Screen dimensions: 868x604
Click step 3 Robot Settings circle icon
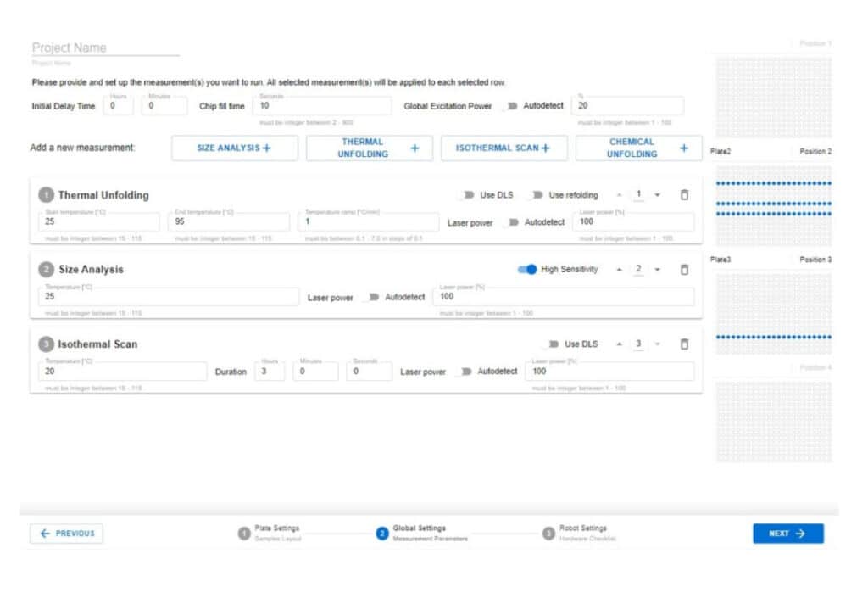pyautogui.click(x=548, y=534)
